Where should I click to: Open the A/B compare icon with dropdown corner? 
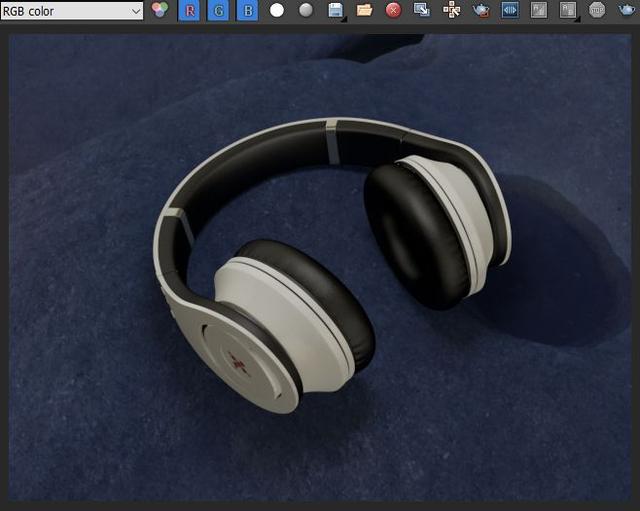click(x=568, y=11)
